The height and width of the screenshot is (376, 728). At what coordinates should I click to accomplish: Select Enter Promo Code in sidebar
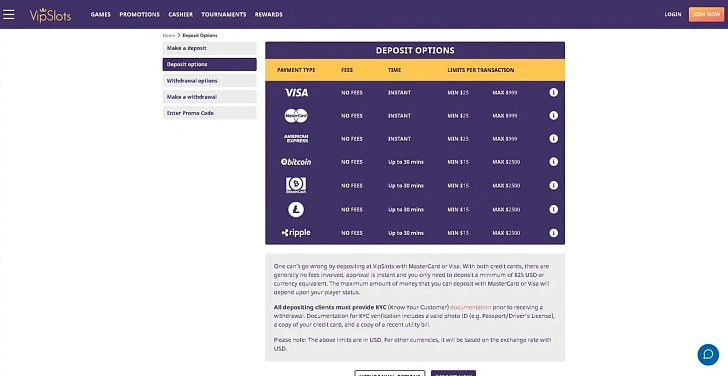coord(209,113)
